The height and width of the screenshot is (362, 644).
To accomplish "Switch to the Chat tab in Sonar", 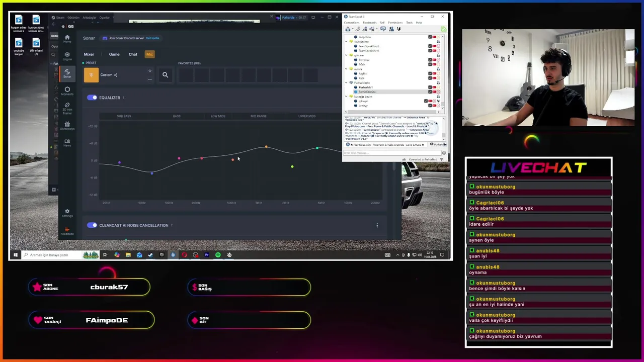I will click(133, 54).
